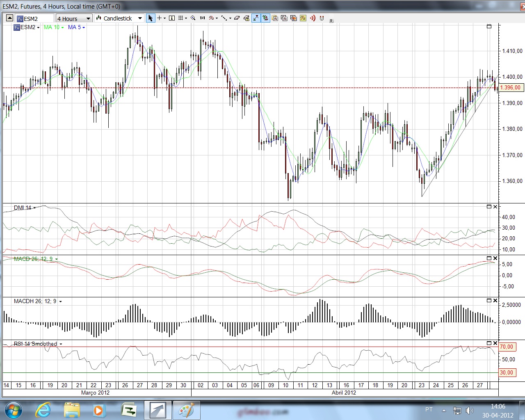Click the 'Abril 2012' month label
The height and width of the screenshot is (420, 525).
pos(344,393)
